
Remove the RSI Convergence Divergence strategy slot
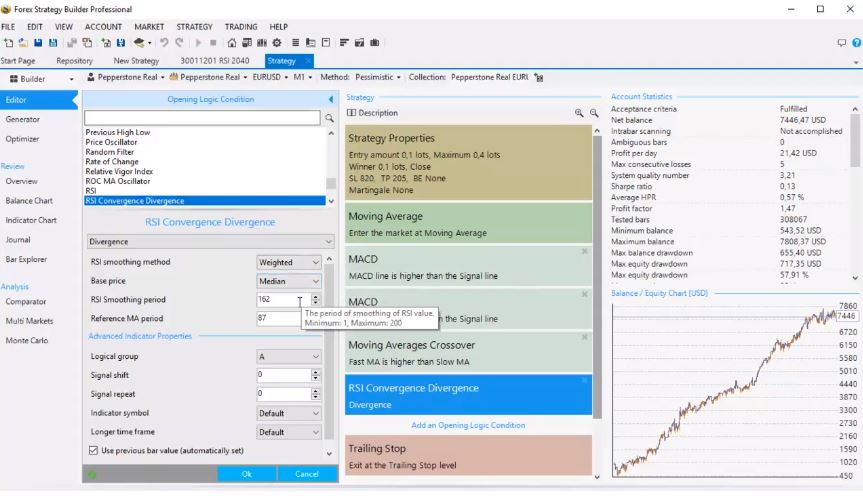point(585,380)
